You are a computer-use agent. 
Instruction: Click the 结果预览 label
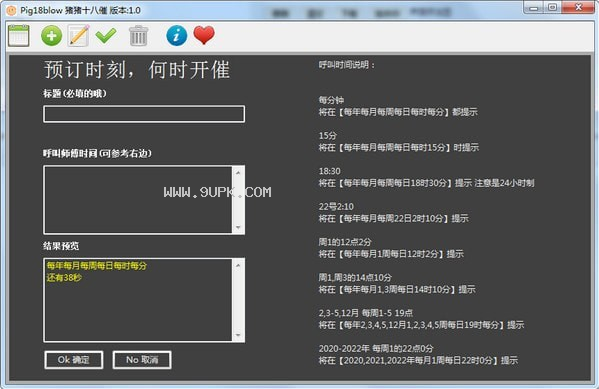click(x=61, y=246)
